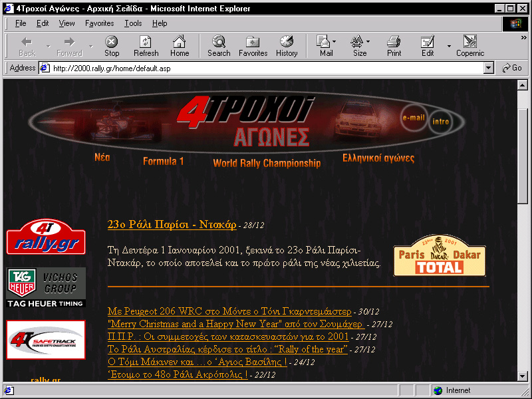
Task: Click the 4T rally.gr logo
Action: [46, 237]
